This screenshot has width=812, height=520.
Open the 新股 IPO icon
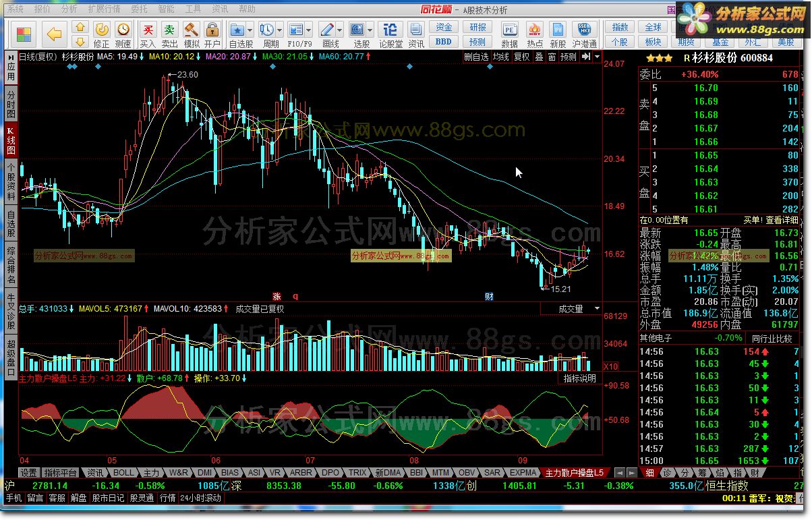(558, 34)
